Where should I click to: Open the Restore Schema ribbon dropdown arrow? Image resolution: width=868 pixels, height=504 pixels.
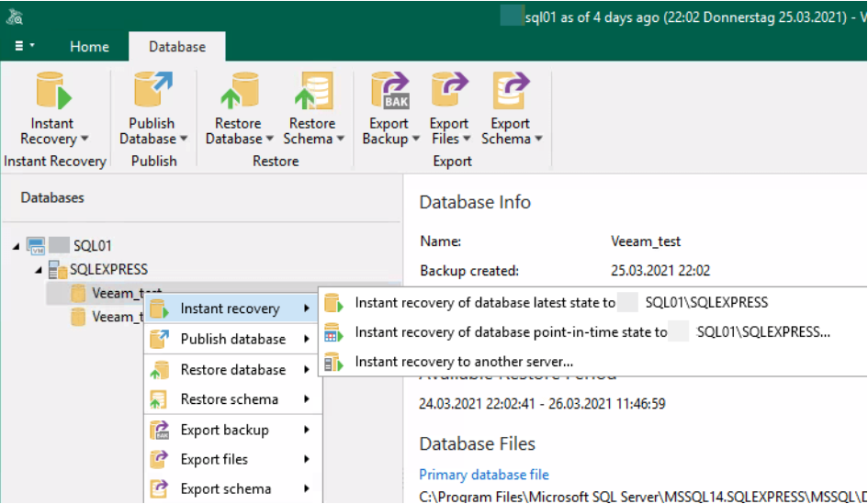point(341,139)
